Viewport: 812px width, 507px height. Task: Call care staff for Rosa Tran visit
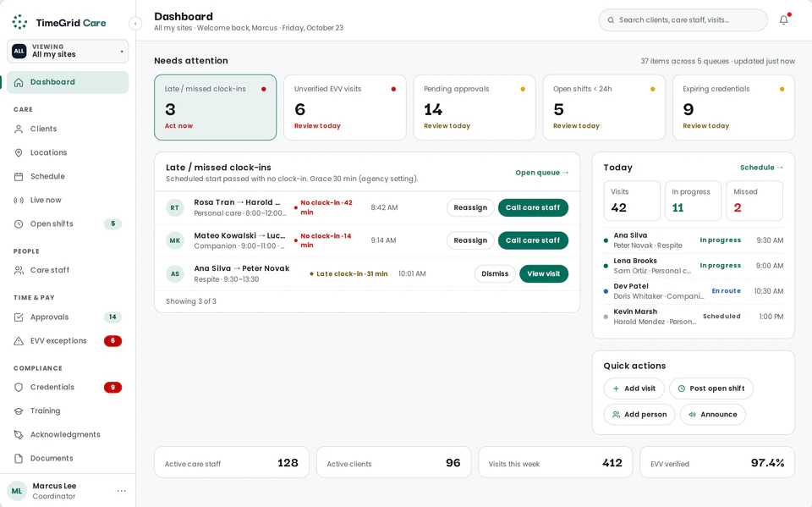533,208
